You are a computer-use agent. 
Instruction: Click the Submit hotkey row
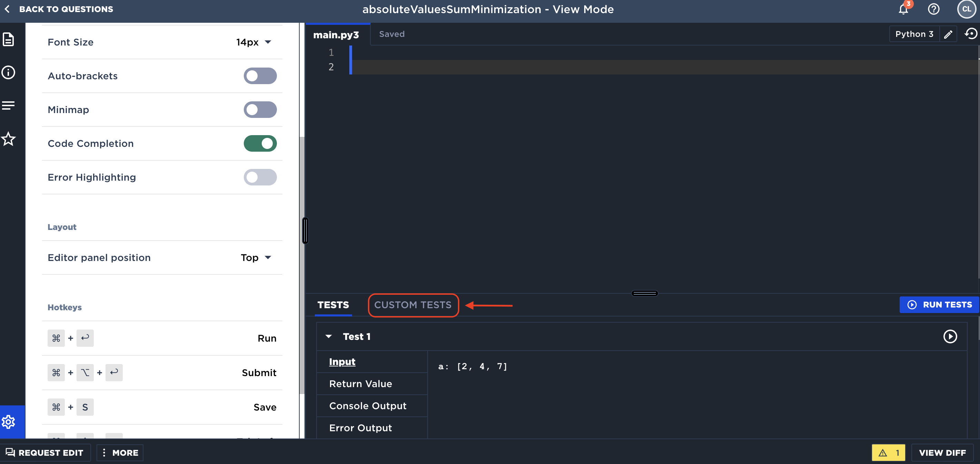tap(162, 373)
